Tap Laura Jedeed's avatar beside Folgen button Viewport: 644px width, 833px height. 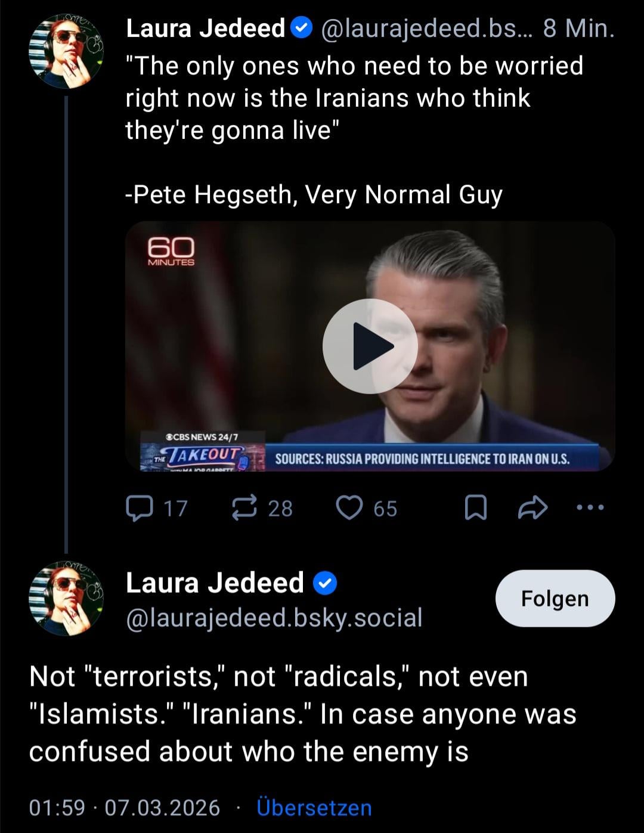pyautogui.click(x=66, y=598)
